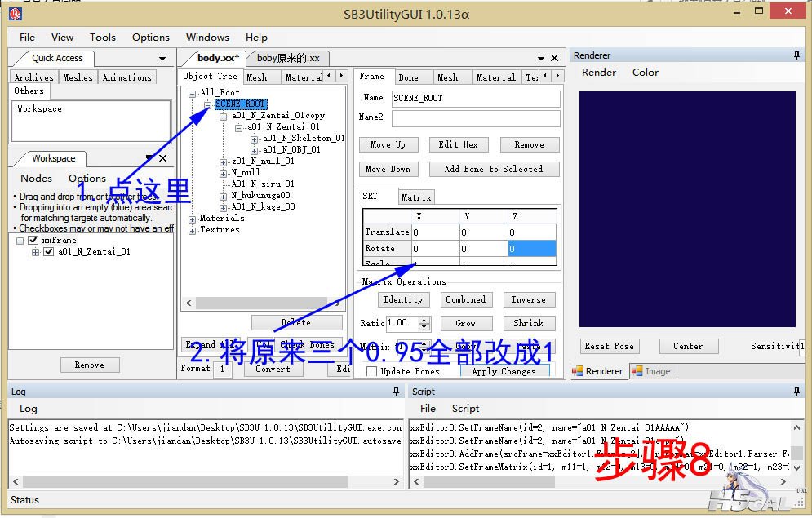Expand the a01_N_Skeleton_01 node
The image size is (812, 518).
pos(255,139)
